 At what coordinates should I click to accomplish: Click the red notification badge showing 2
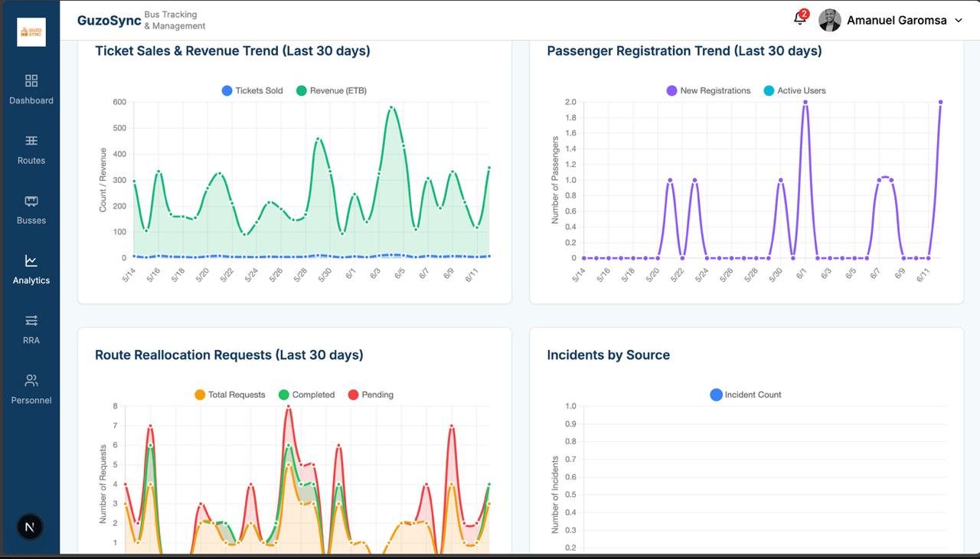tap(804, 14)
